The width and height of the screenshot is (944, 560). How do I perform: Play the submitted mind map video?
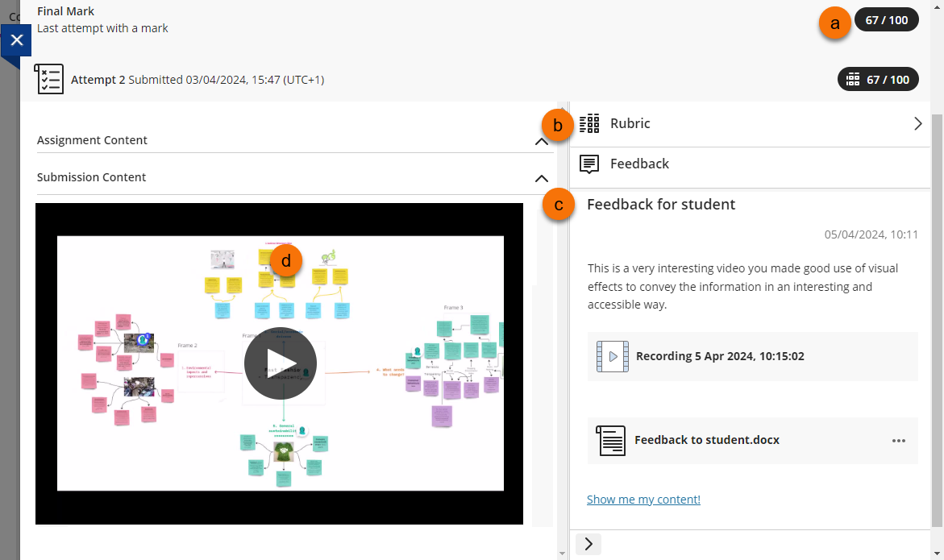click(x=280, y=363)
